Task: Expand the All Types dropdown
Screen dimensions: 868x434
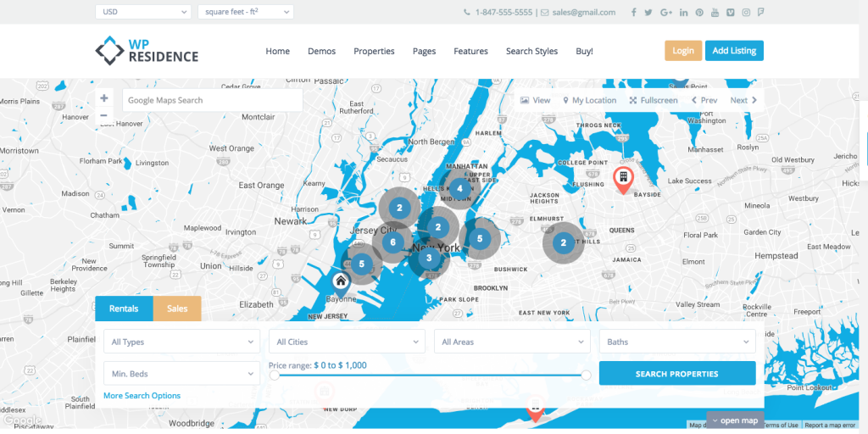Action: click(x=181, y=342)
